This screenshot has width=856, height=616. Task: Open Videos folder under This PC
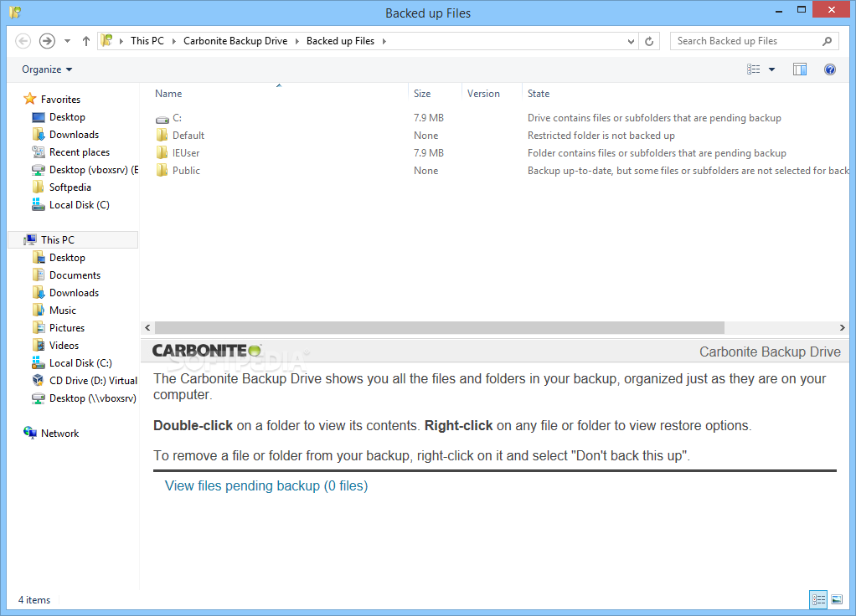[x=64, y=346]
